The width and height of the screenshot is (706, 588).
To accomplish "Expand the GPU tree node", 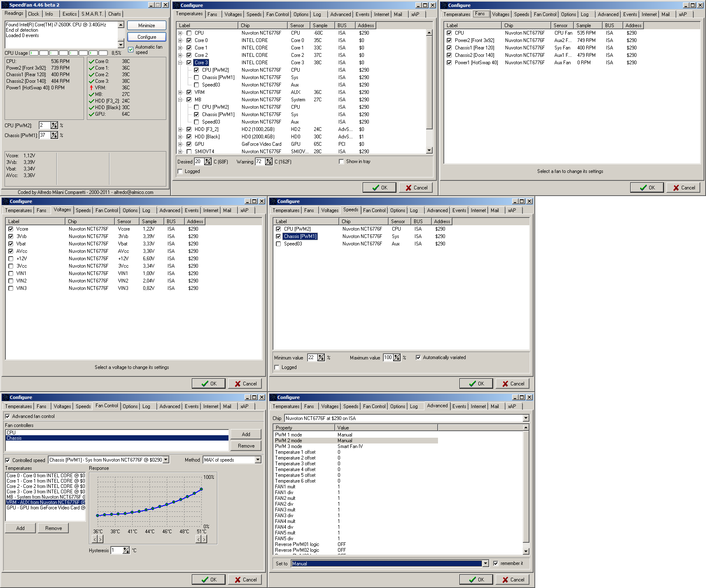I will 180,144.
